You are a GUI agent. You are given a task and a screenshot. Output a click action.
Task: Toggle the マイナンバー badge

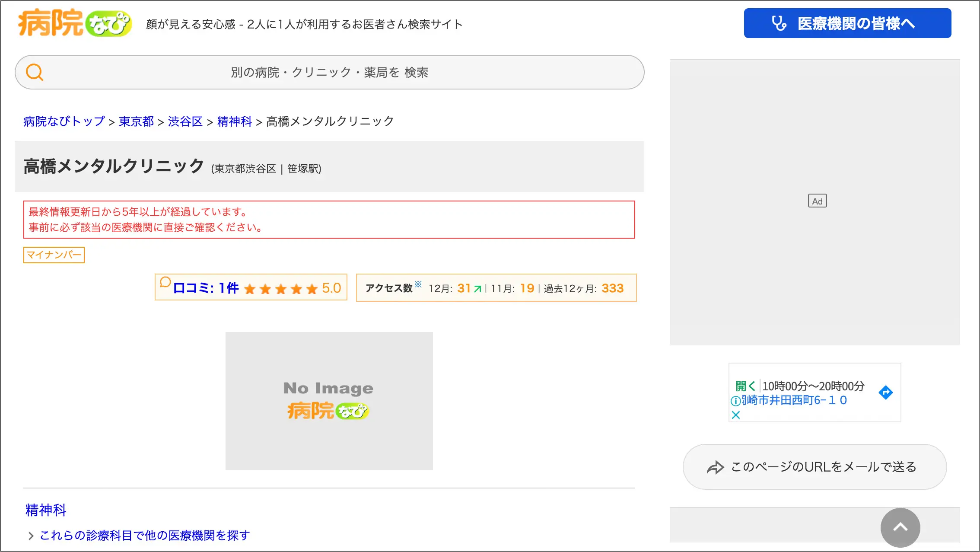pos(54,255)
